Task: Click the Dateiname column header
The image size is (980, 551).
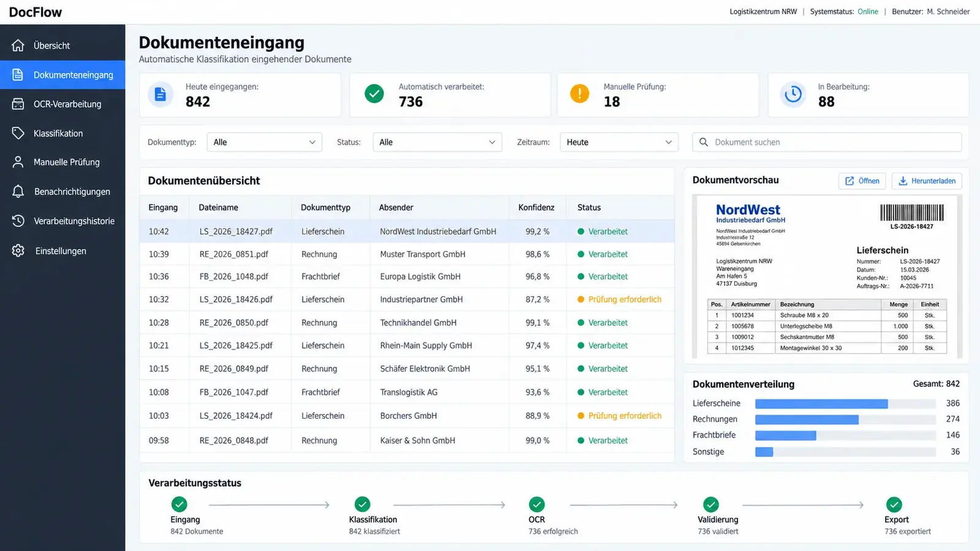Action: (x=218, y=208)
